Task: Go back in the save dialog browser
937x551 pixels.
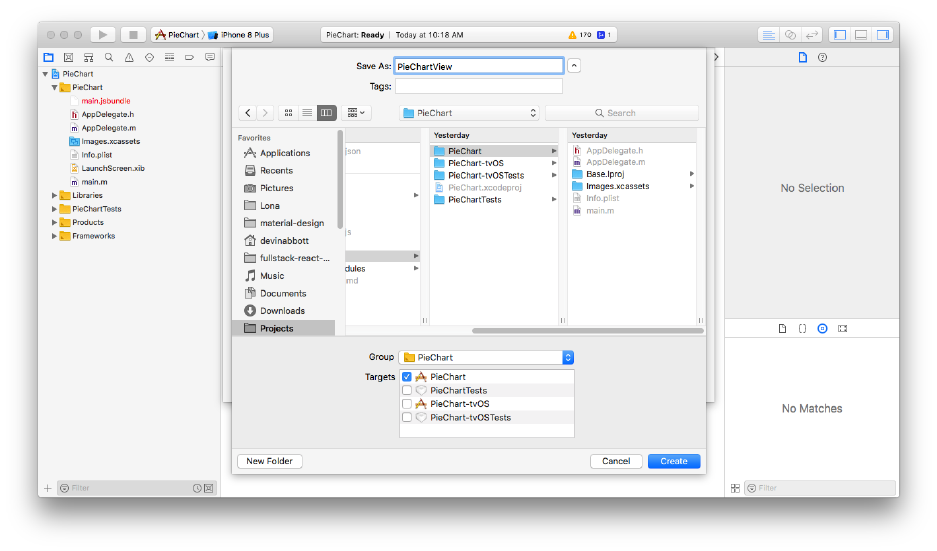Action: [248, 113]
